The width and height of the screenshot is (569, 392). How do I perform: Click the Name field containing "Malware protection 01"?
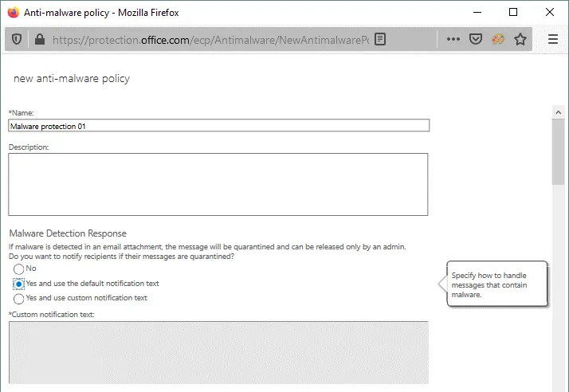[218, 125]
